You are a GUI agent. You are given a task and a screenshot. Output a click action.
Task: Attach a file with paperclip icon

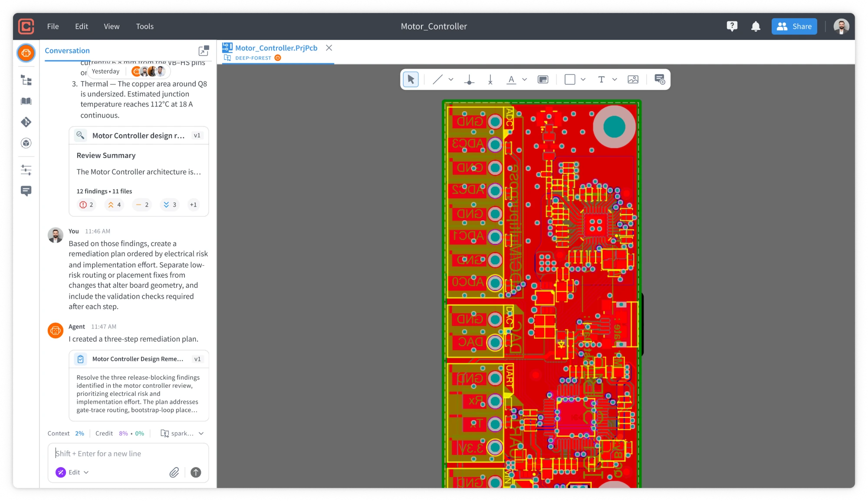(174, 472)
